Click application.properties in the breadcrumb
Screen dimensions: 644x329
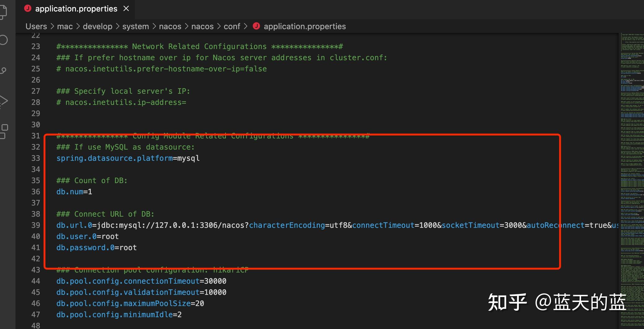click(x=305, y=26)
